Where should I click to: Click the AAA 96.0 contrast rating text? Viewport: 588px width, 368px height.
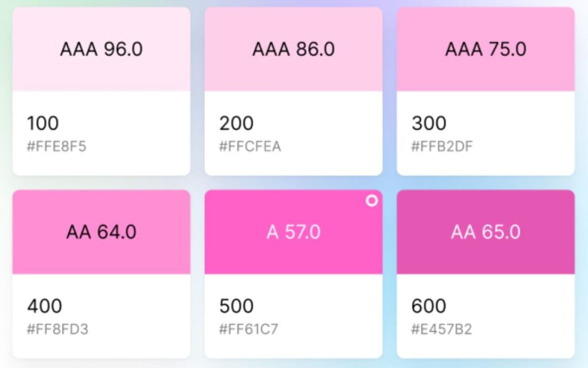[101, 49]
